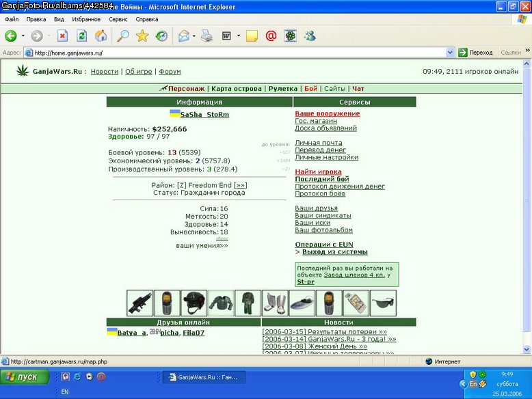This screenshot has height=399, width=532.
Task: Open Чат navigation item
Action: point(358,89)
